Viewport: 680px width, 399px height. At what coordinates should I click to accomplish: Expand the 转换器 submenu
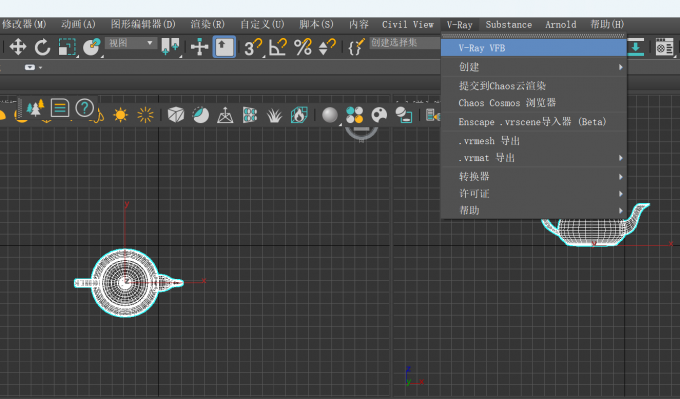[x=534, y=177]
